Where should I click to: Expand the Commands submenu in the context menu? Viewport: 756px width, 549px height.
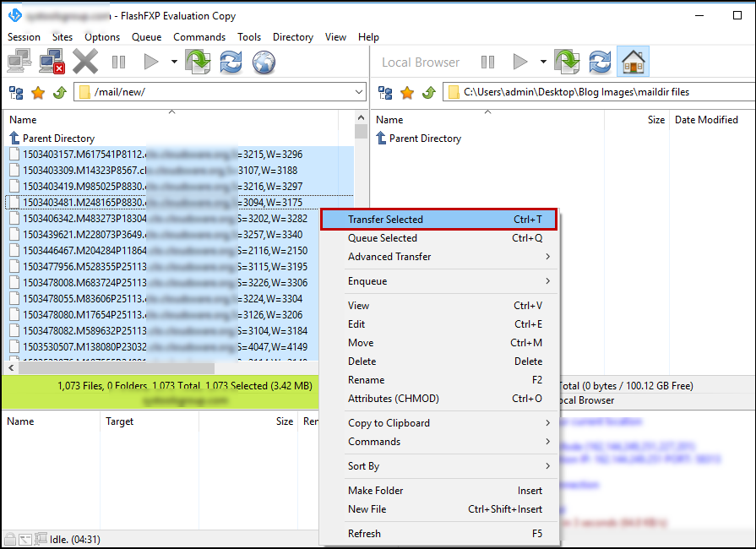[x=438, y=442]
